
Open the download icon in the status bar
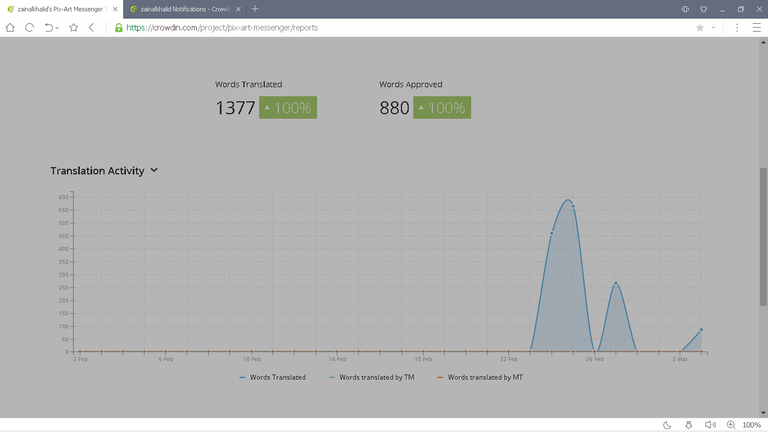click(x=689, y=425)
